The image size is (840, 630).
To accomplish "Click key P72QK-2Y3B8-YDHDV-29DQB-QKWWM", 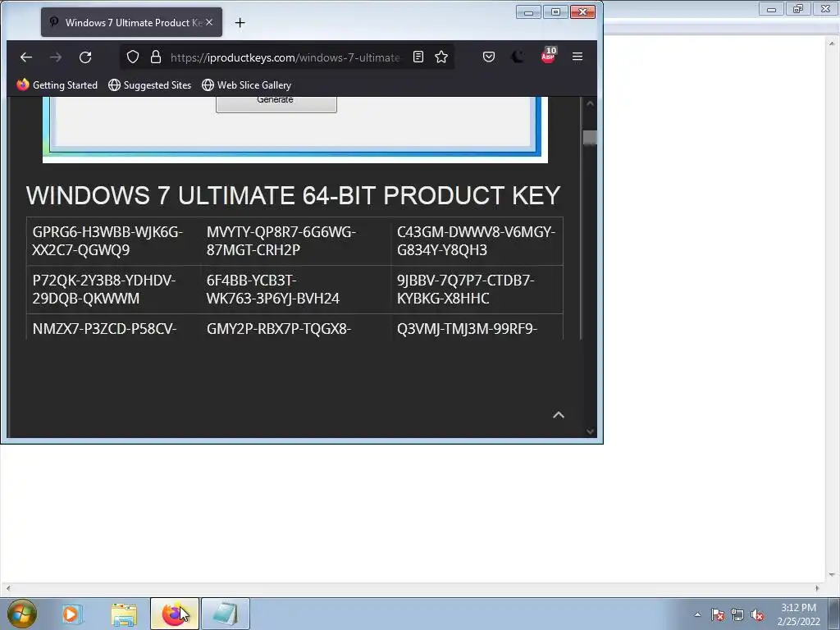I will 104,290.
